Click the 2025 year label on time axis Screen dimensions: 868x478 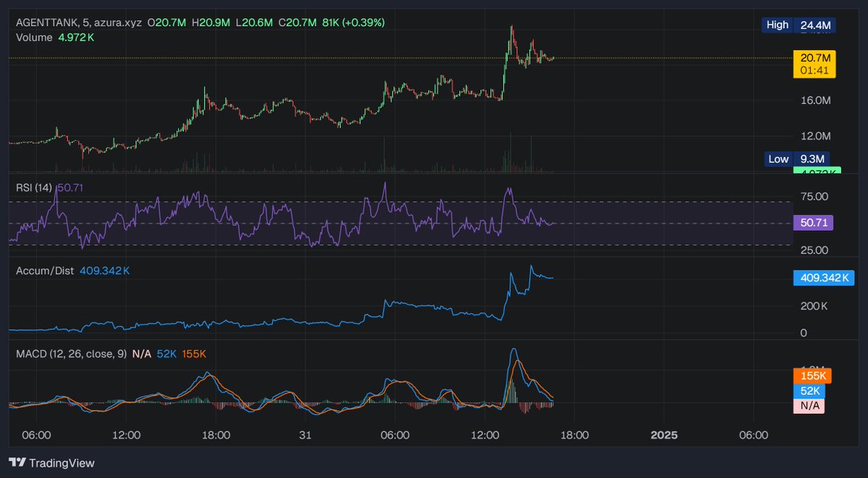pos(664,435)
